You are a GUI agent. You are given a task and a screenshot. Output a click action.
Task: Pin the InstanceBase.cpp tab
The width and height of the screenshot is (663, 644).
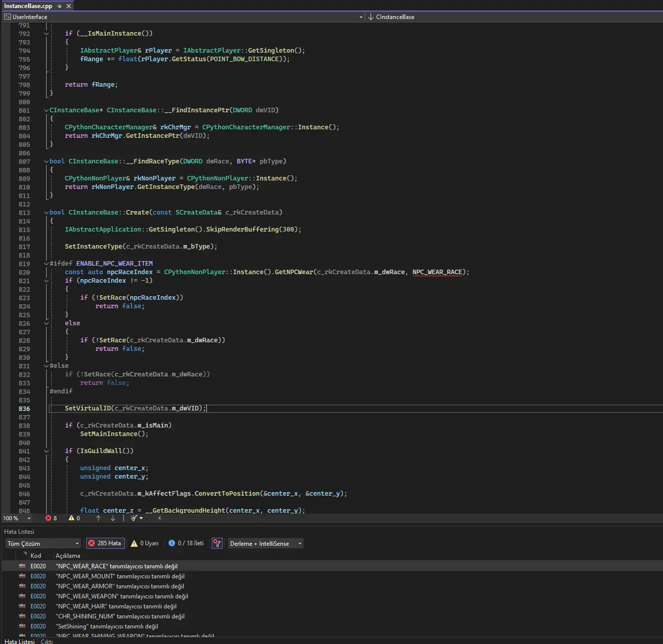(x=59, y=6)
